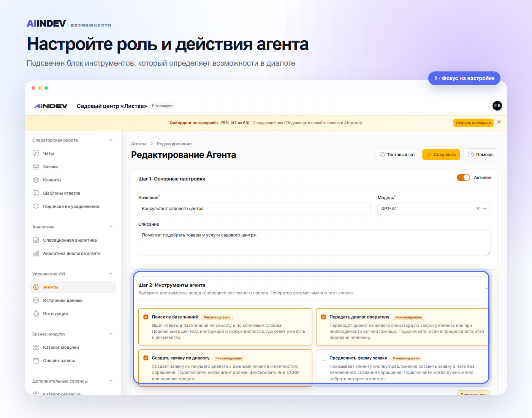Click the Садовый центр «Листва» account name
This screenshot has height=418, width=532.
click(x=112, y=106)
